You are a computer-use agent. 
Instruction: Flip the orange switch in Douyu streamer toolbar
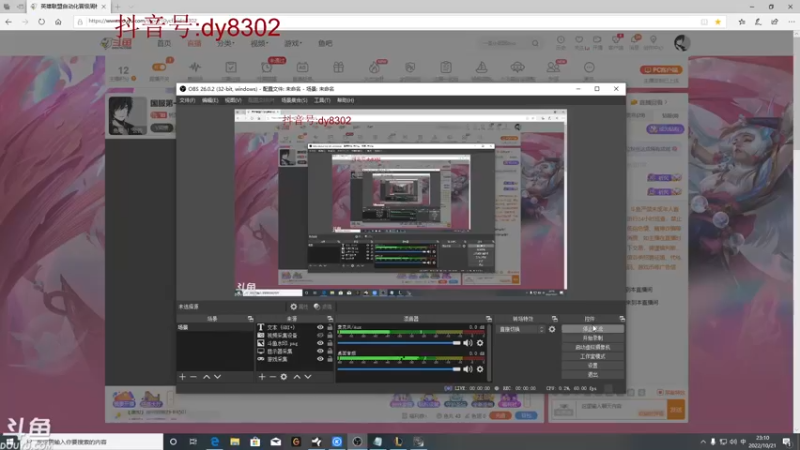[x=159, y=67]
